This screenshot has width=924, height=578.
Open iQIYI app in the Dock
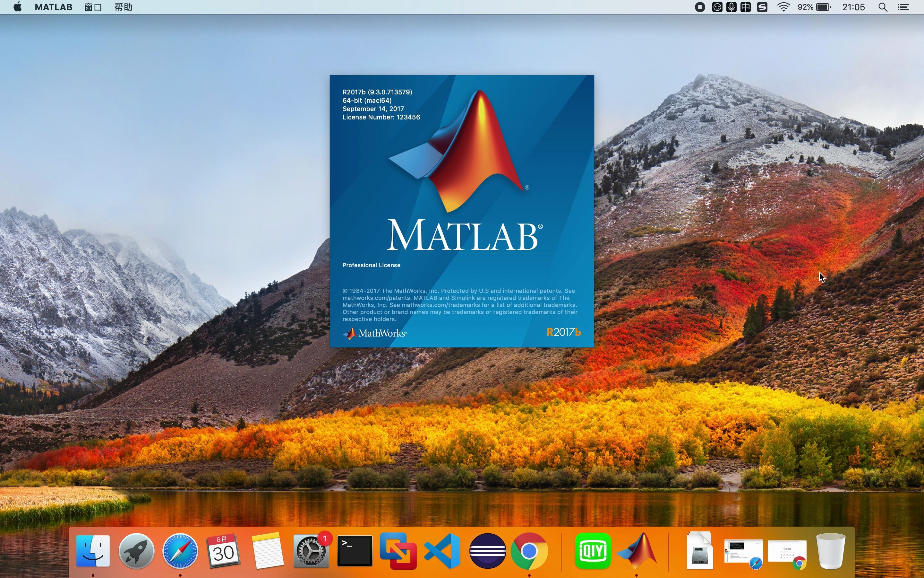[593, 550]
